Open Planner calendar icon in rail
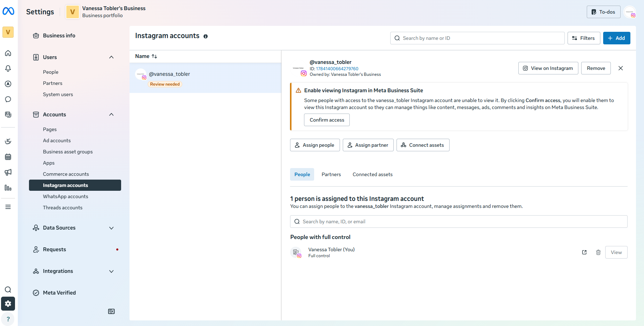Image resolution: width=644 pixels, height=326 pixels. click(x=8, y=157)
